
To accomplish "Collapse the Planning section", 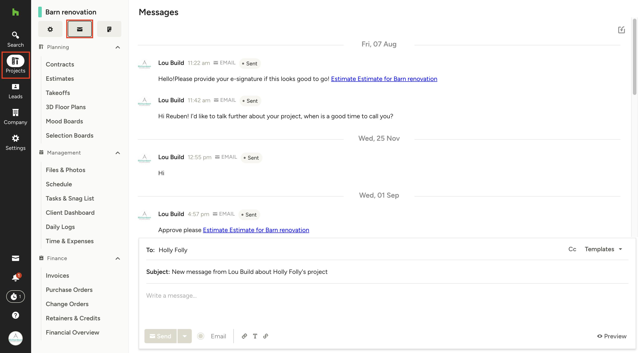I will point(118,47).
